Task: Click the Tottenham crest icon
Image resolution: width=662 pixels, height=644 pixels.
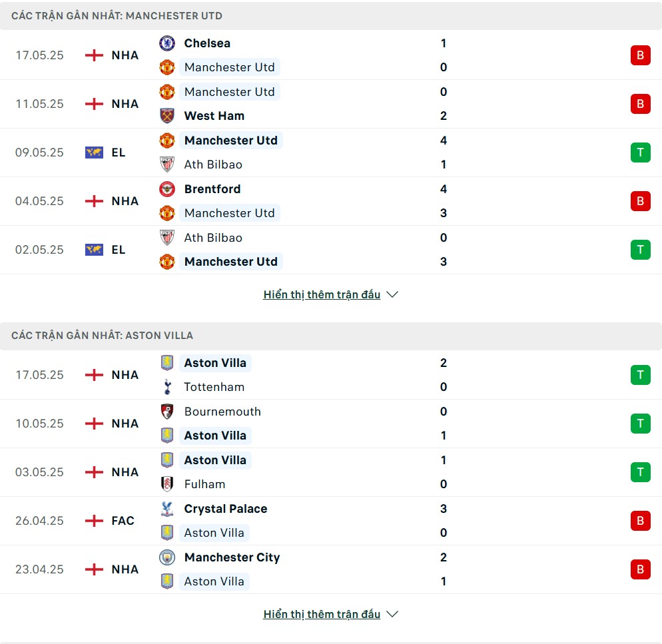Action: (x=167, y=387)
